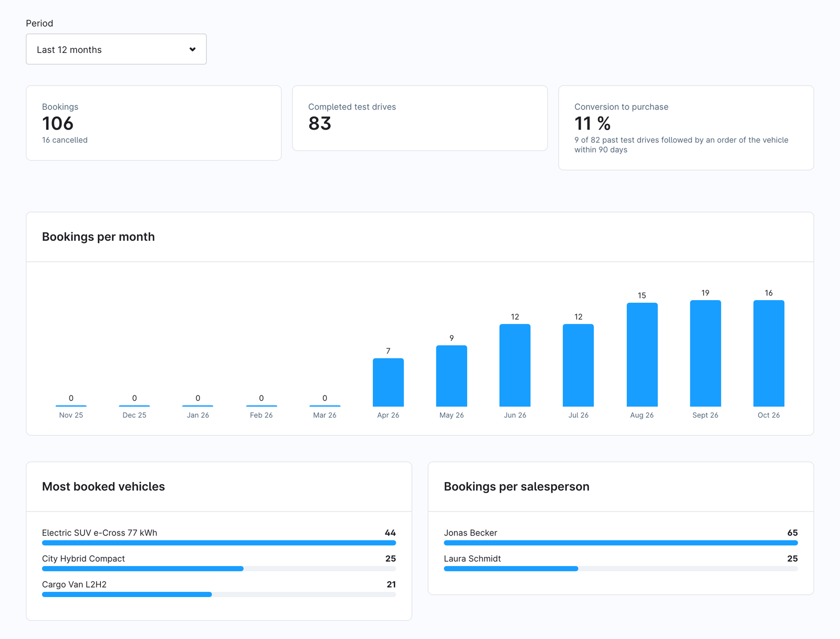Screen dimensions: 840x639
Task: Click the City Hybrid Compact progress bar
Action: [x=219, y=569]
